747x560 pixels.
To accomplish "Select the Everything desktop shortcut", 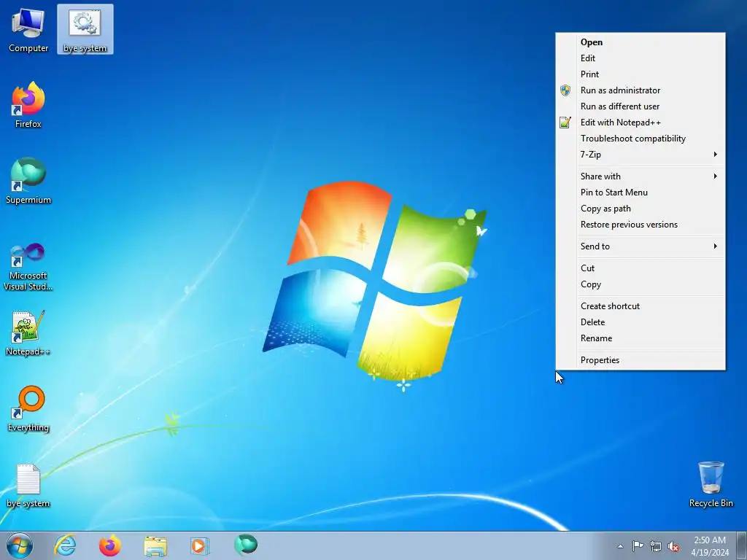I will (x=28, y=408).
